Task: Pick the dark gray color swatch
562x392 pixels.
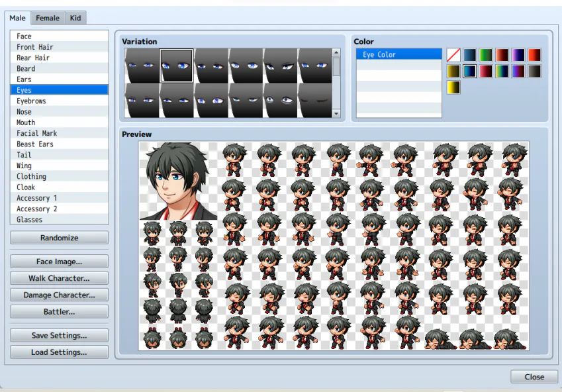Action: 534,71
